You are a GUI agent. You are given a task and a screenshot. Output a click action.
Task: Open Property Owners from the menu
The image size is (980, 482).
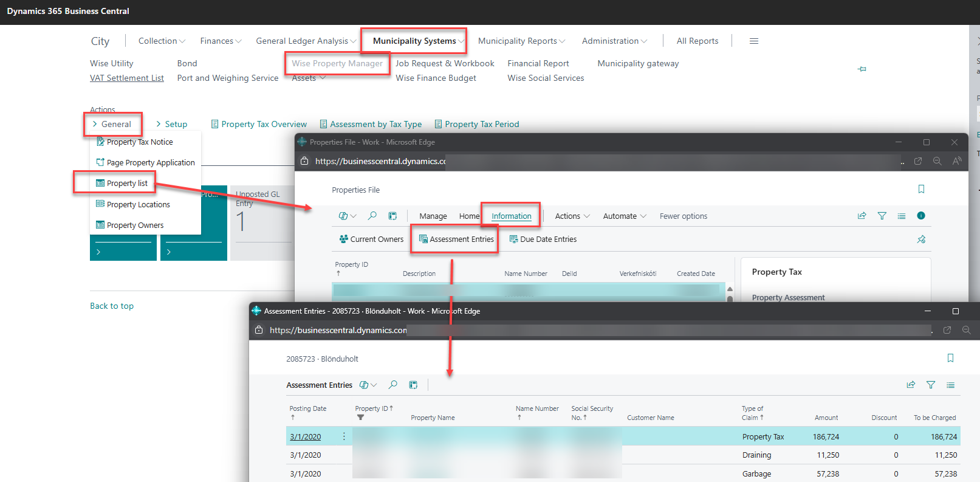click(x=130, y=225)
